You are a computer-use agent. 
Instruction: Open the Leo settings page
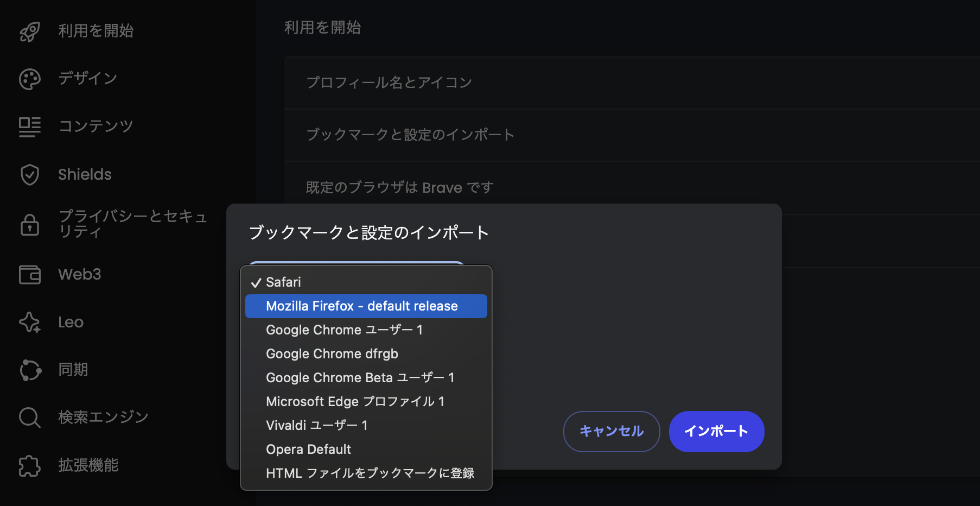[71, 322]
